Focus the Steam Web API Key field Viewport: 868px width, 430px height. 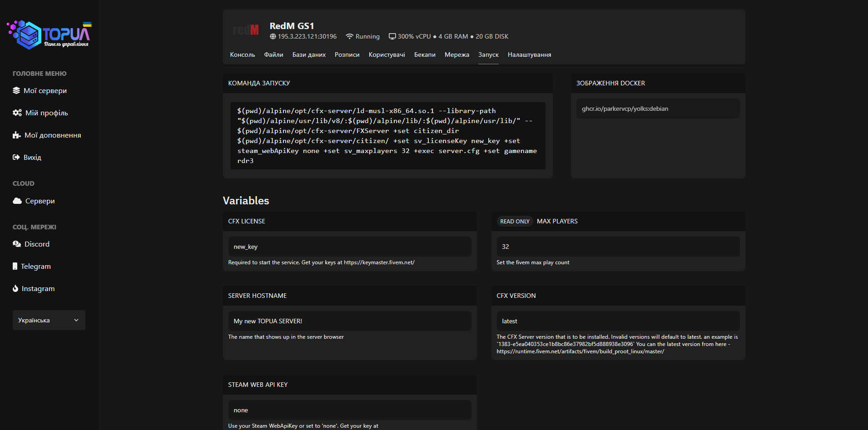[349, 410]
